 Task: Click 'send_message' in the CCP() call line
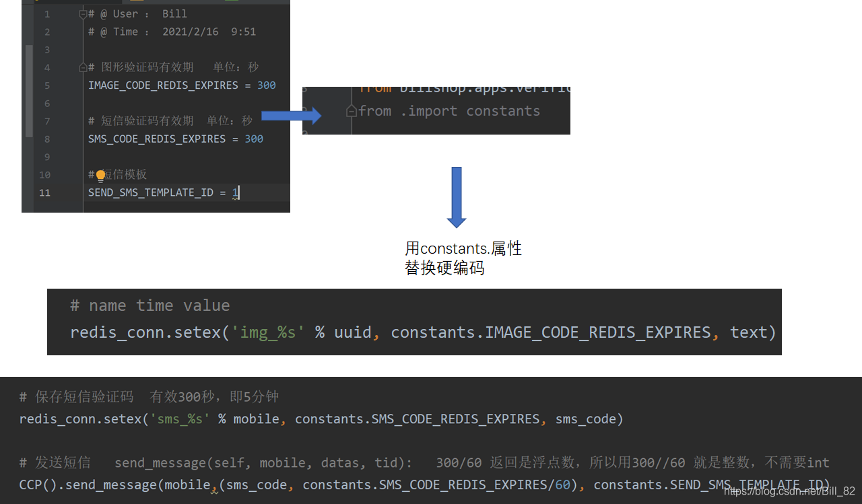tap(110, 484)
